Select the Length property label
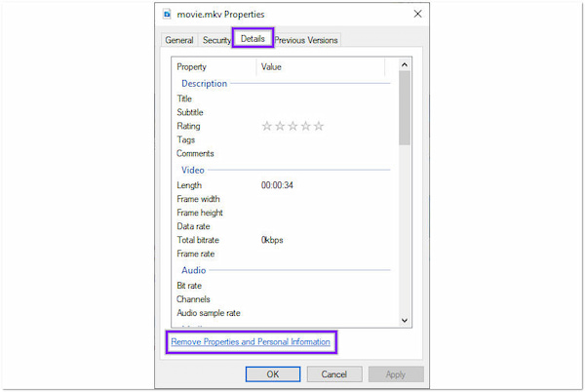The width and height of the screenshot is (585, 392). click(189, 185)
